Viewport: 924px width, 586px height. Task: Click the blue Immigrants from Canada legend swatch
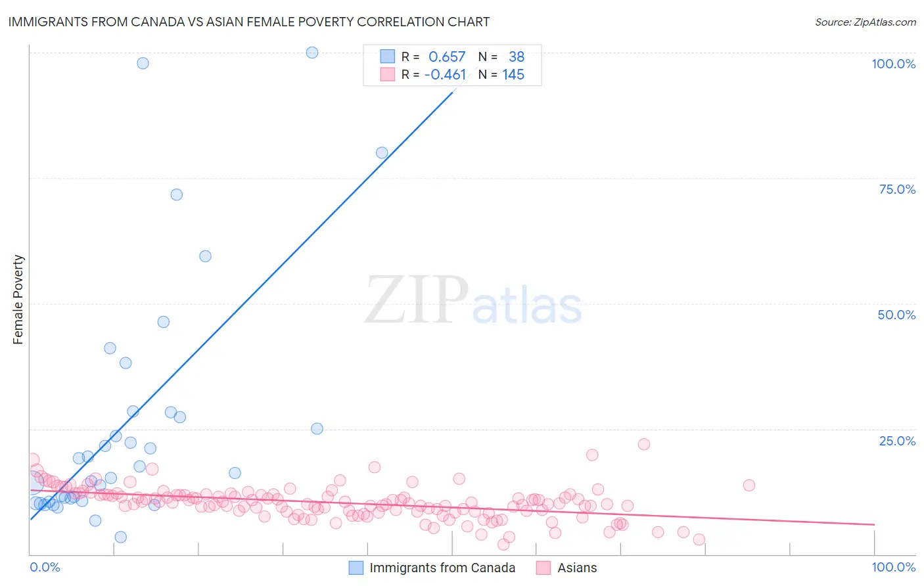click(x=356, y=568)
